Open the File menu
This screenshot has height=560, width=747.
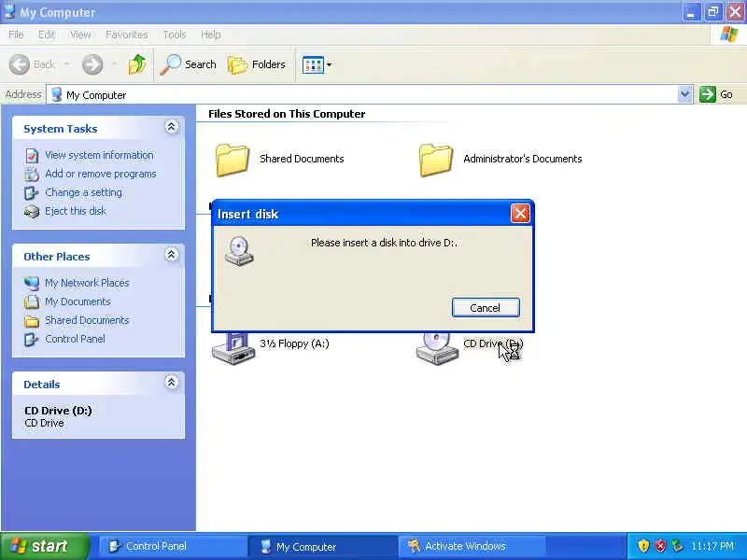[16, 35]
